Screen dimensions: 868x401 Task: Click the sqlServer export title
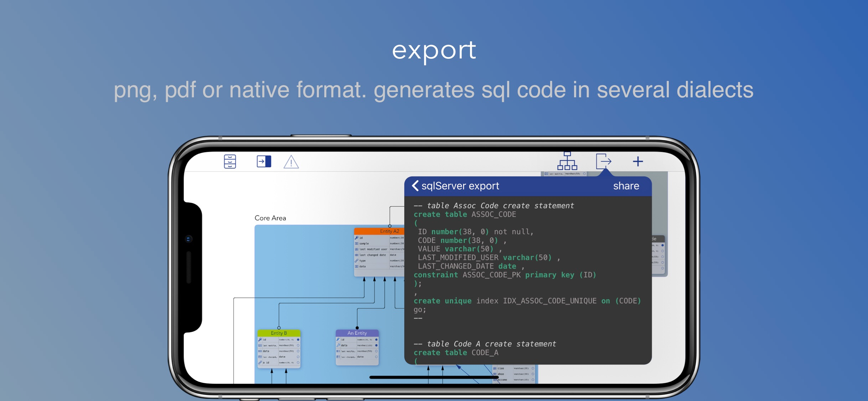[460, 186]
